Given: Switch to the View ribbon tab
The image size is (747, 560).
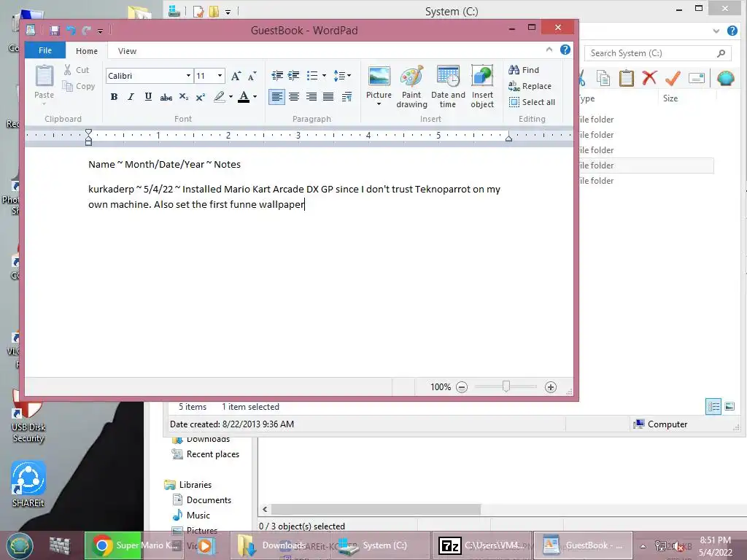Looking at the screenshot, I should coord(127,51).
